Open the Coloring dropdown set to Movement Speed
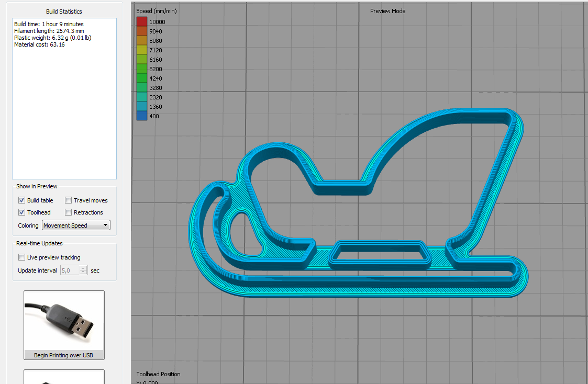This screenshot has width=588, height=384. pyautogui.click(x=76, y=225)
